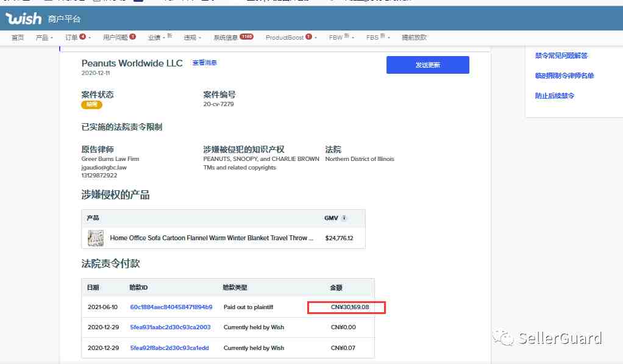Click the GMV info icon
Viewport: 623px width, 364px height.
344,218
